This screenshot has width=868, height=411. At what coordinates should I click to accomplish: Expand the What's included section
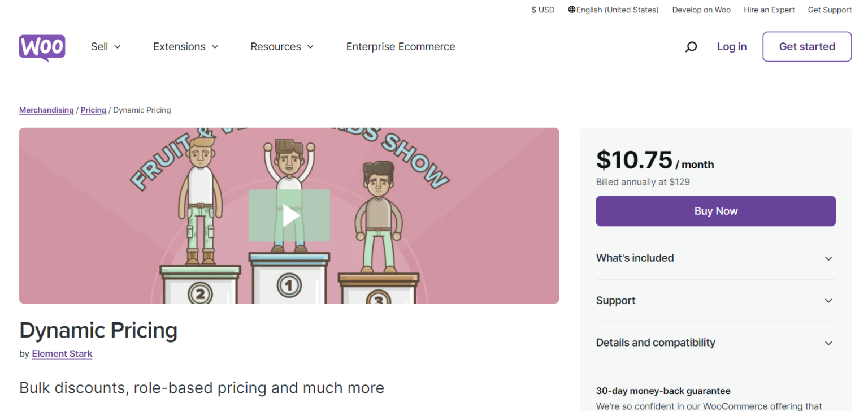tap(715, 258)
